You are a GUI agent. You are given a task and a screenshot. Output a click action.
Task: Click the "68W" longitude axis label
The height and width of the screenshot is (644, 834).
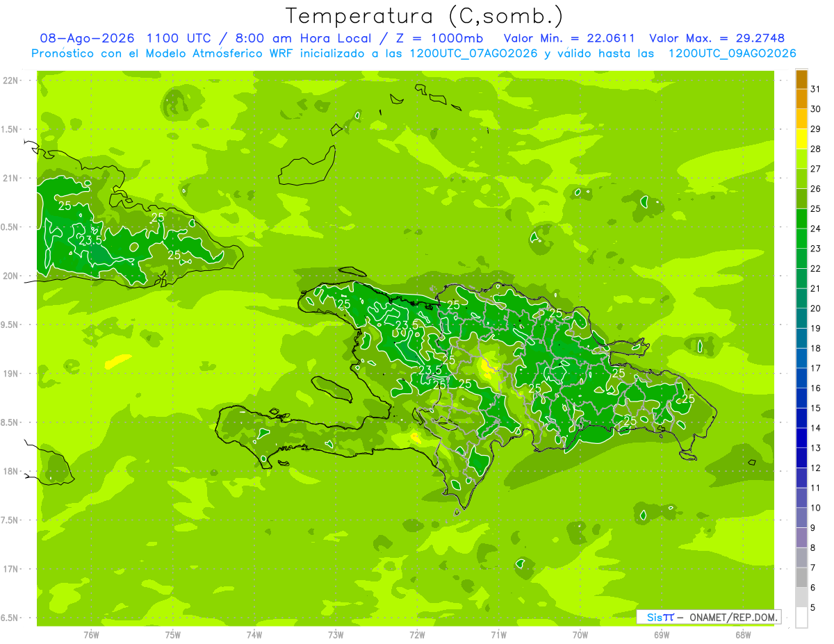[x=743, y=635]
